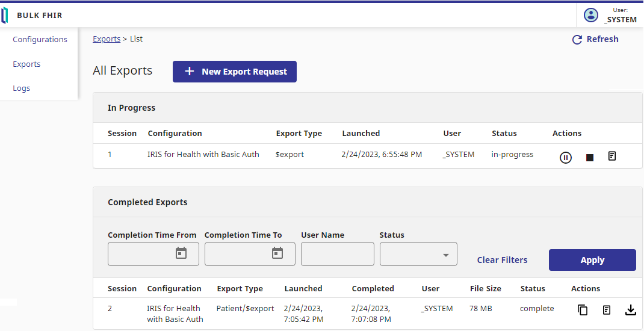Click File Size column header

pyautogui.click(x=486, y=289)
